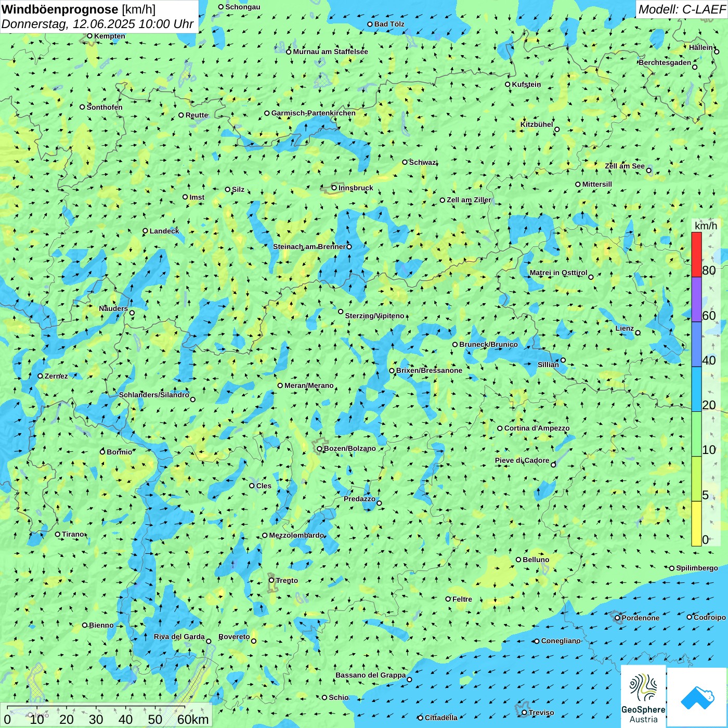The height and width of the screenshot is (728, 728).
Task: Click the 'Bassano del Grappa' label
Action: tap(371, 675)
